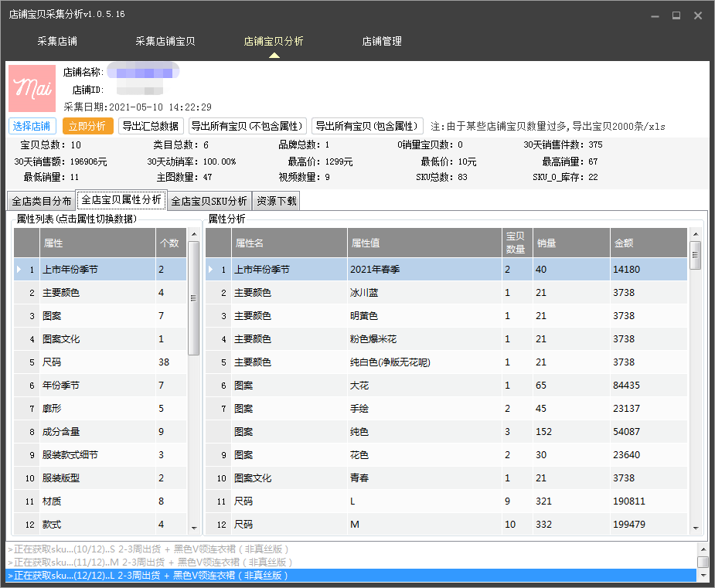Select log line (11/12)..M 2-3周出货
The image size is (715, 588).
tap(351, 562)
